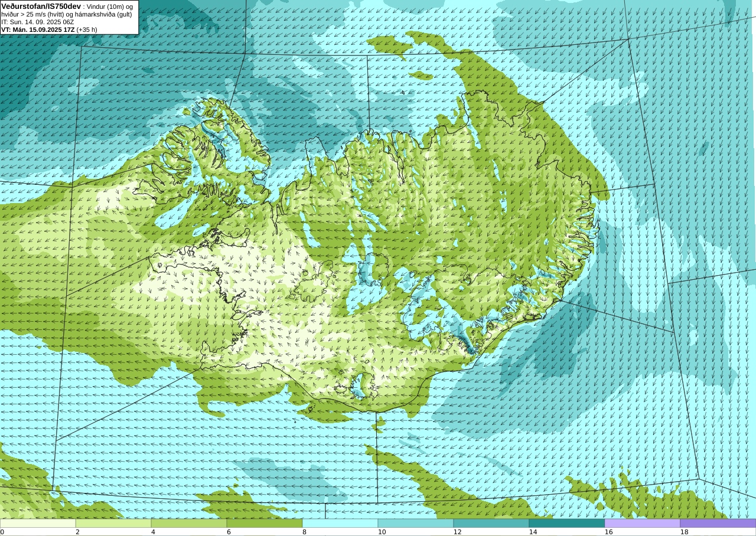Click the legend scale value 6
This screenshot has height=536, width=756.
click(229, 532)
